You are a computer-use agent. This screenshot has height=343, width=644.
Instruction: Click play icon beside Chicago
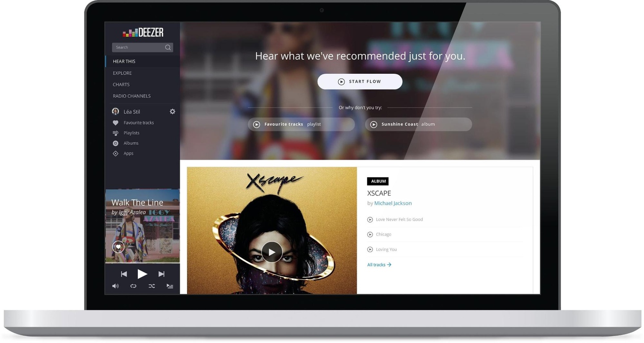tap(370, 234)
